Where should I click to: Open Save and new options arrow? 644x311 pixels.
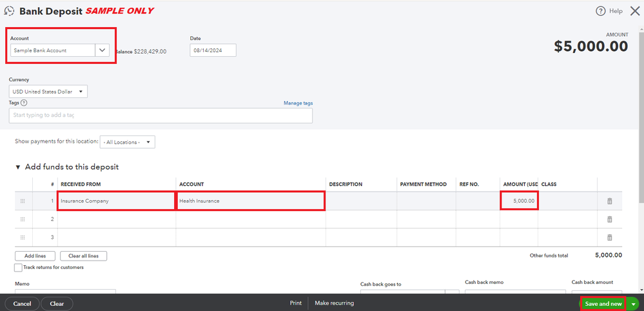click(x=633, y=304)
